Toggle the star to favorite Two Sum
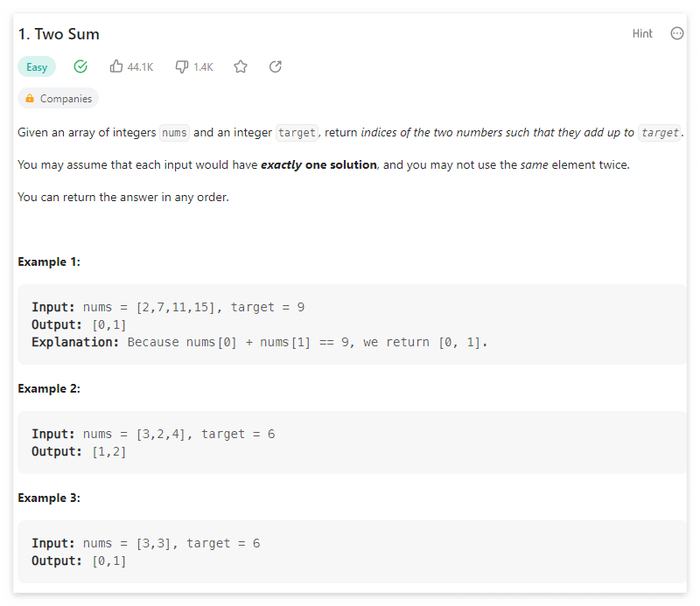Viewport: 700px width, 606px height. [x=241, y=66]
